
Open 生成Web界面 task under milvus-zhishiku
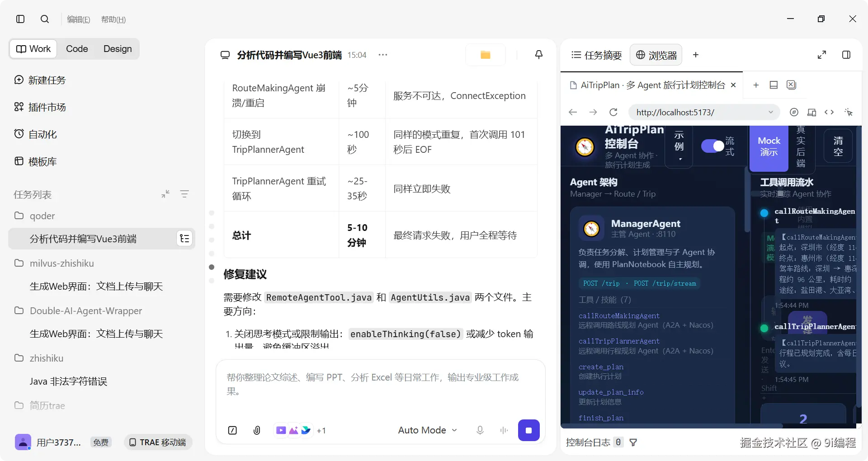(x=96, y=287)
